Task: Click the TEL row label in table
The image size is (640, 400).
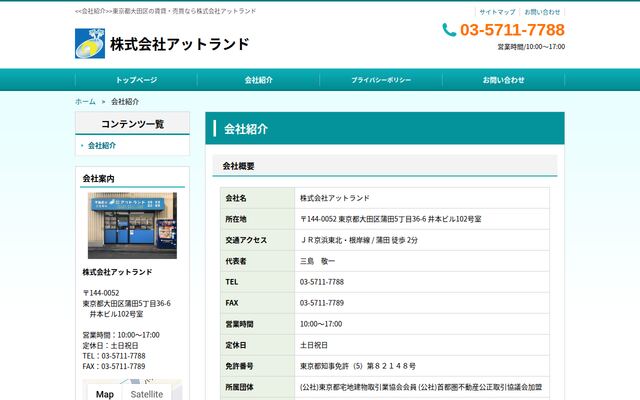Action: (x=231, y=282)
